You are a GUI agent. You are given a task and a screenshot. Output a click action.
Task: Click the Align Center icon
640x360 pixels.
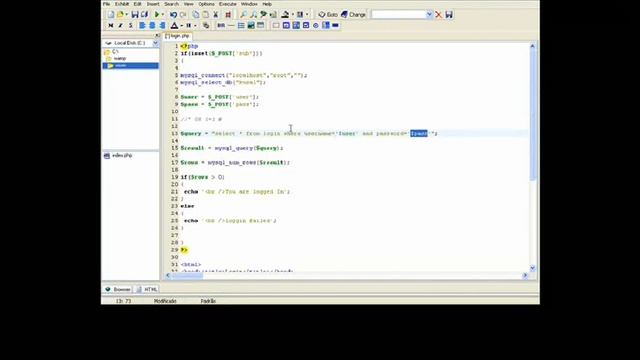(152, 25)
